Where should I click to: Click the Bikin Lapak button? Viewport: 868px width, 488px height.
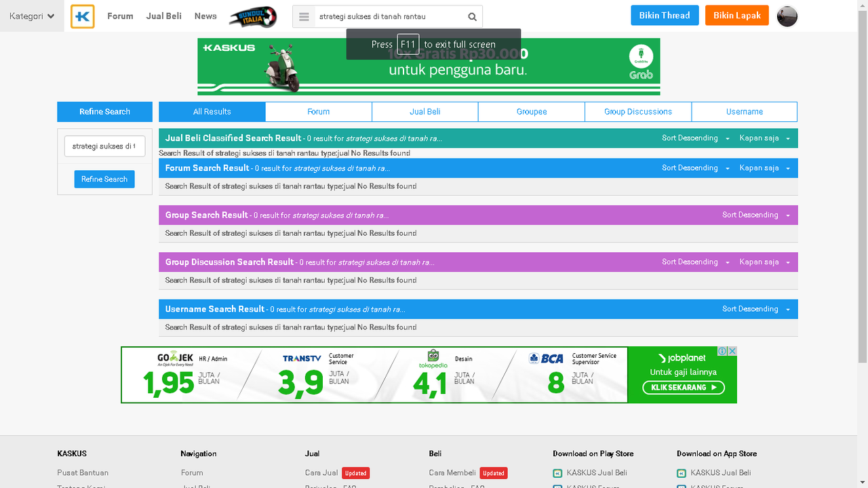(x=737, y=16)
